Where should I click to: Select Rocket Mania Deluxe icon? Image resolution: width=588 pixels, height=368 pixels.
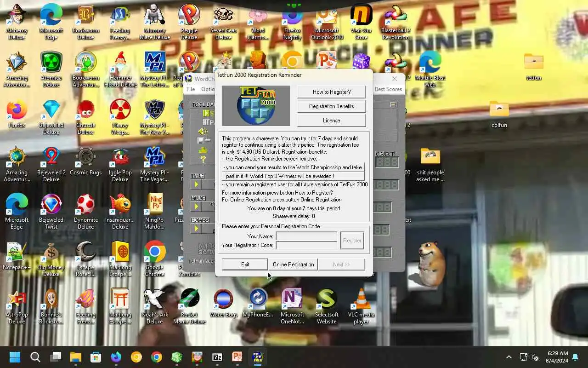coord(189,306)
